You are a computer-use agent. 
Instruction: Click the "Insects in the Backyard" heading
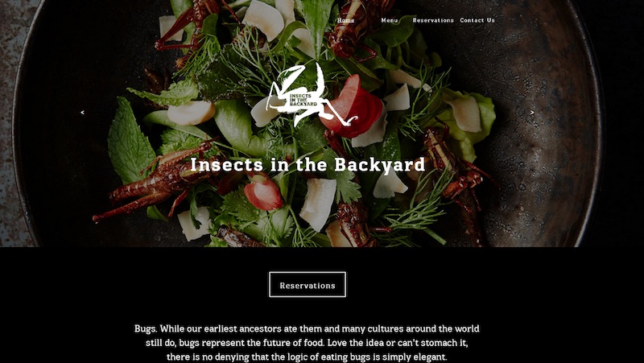click(x=308, y=165)
